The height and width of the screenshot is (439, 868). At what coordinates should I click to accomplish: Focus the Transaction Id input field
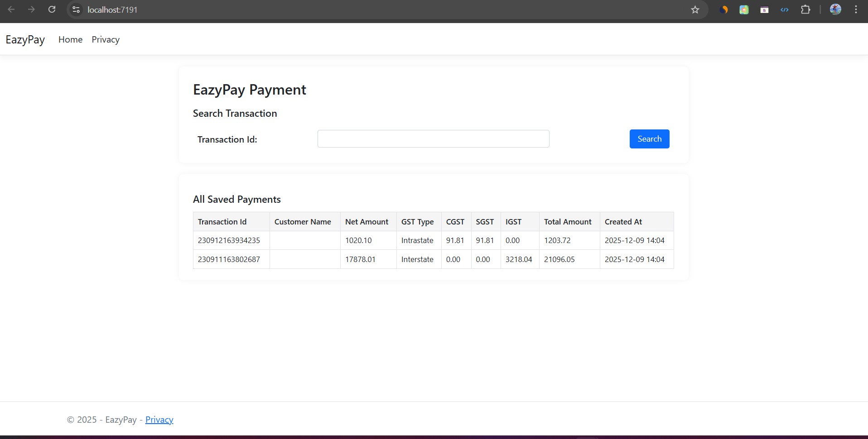point(433,139)
